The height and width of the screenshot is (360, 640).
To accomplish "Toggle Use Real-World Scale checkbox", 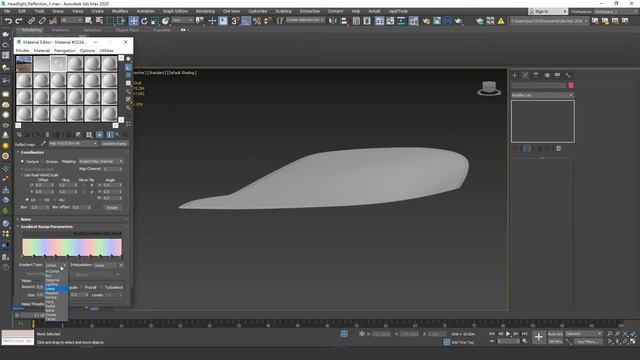I will [22, 175].
